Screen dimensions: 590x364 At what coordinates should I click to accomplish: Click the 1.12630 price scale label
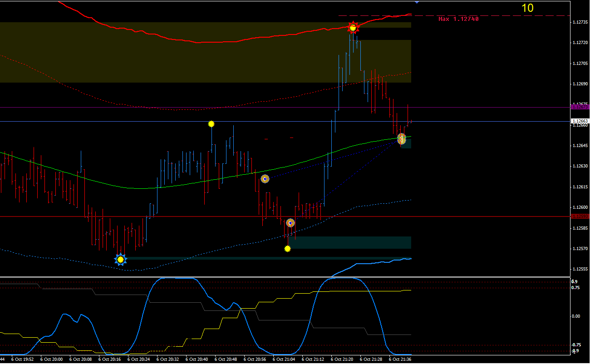(x=580, y=166)
